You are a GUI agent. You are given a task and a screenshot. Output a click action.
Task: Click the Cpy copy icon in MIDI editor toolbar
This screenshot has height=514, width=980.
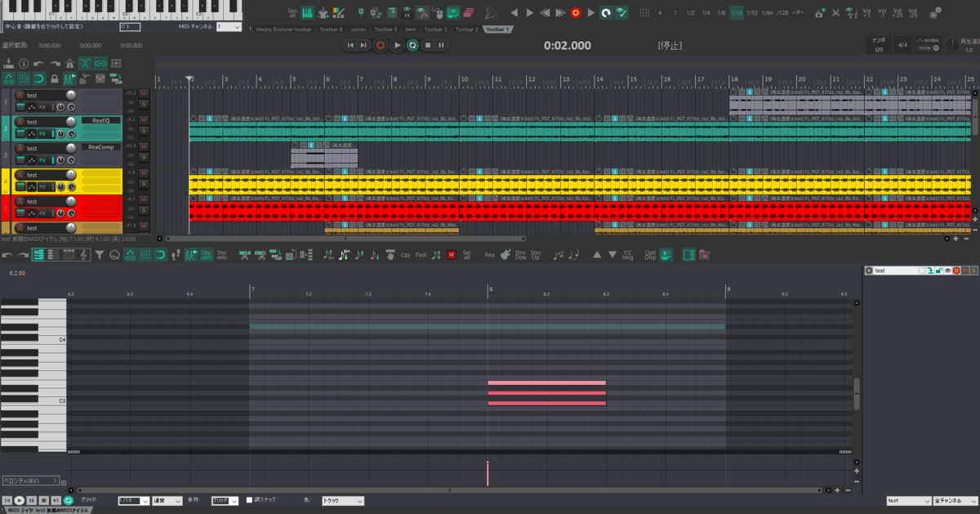[x=406, y=255]
